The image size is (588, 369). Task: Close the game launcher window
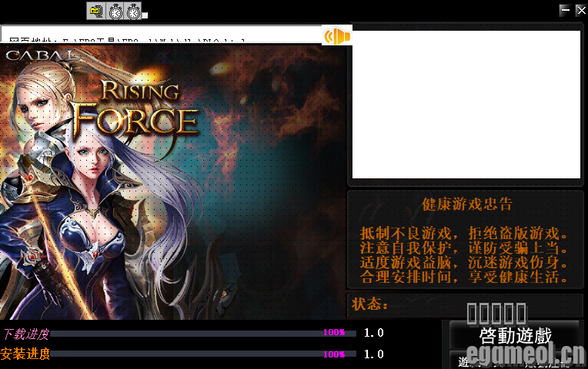580,10
